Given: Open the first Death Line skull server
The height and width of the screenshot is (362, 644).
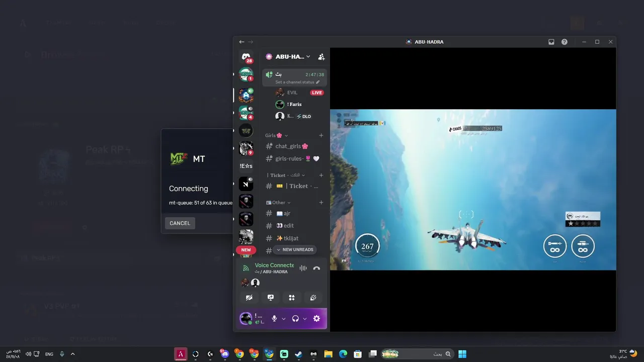Looking at the screenshot, I should coord(246,201).
